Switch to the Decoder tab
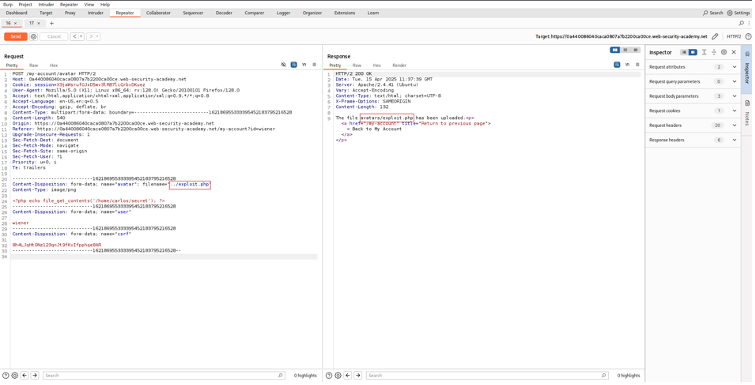 224,13
